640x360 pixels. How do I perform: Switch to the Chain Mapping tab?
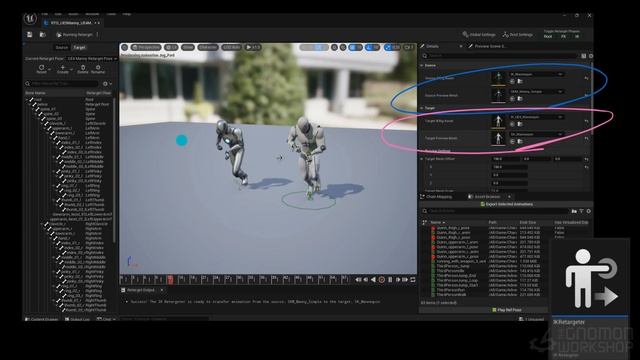436,197
